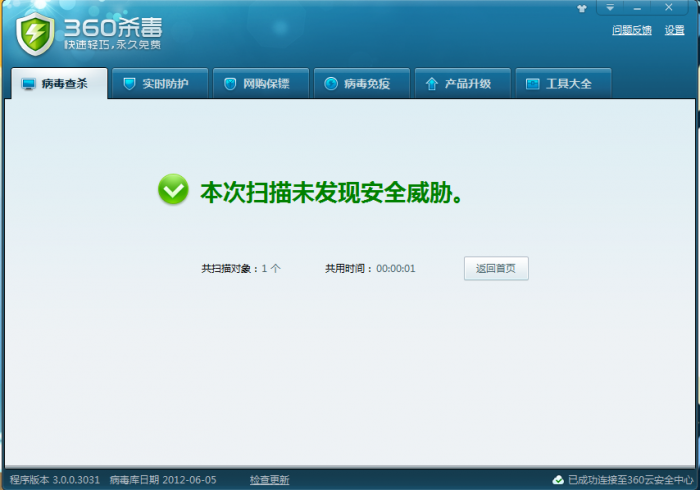Open the skin (shirt) icon
This screenshot has width=700, height=490.
point(582,8)
